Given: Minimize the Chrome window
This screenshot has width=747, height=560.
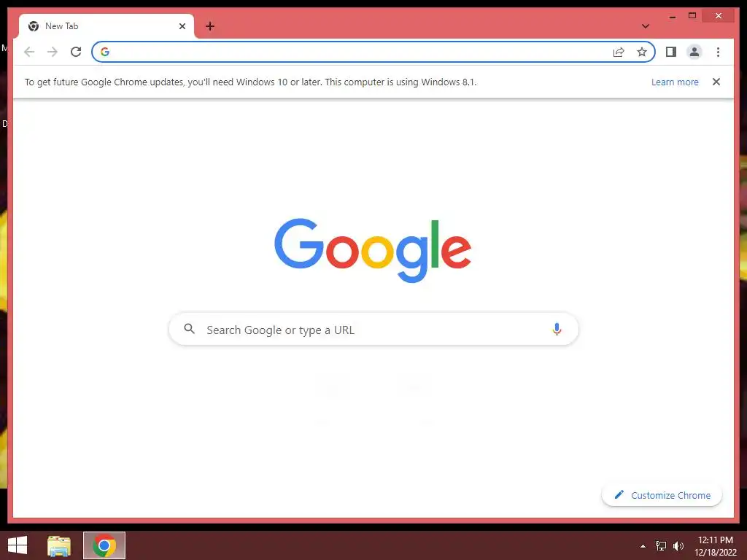Looking at the screenshot, I should (672, 16).
